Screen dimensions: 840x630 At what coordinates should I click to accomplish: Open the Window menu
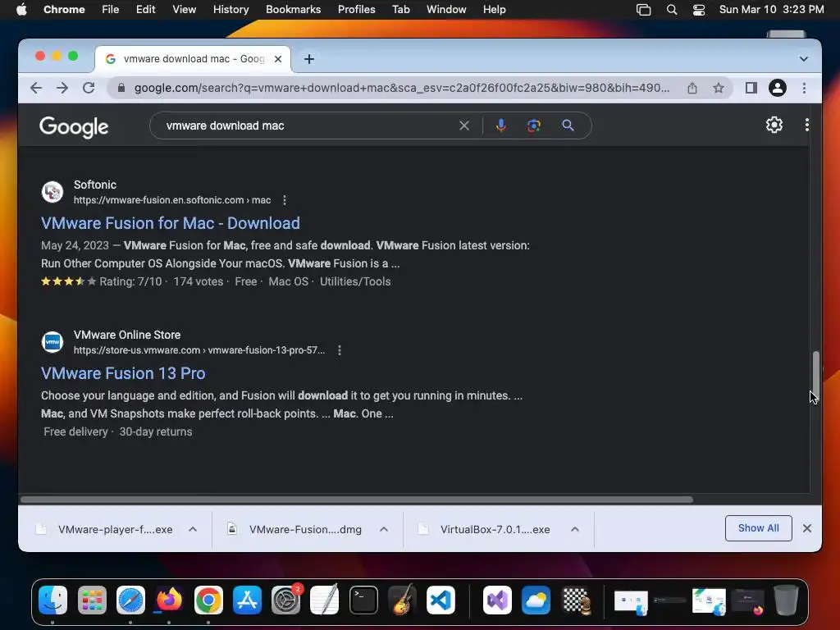pos(446,10)
